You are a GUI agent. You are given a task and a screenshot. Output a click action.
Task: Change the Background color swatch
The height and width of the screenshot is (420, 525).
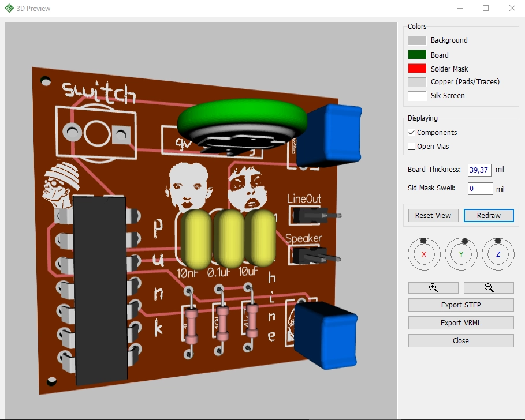coord(416,40)
